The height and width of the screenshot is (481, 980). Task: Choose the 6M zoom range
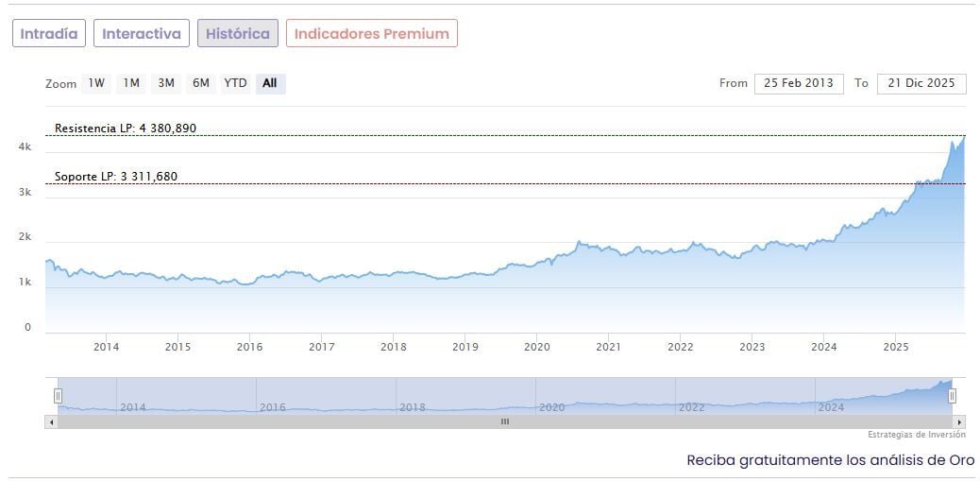pyautogui.click(x=201, y=83)
